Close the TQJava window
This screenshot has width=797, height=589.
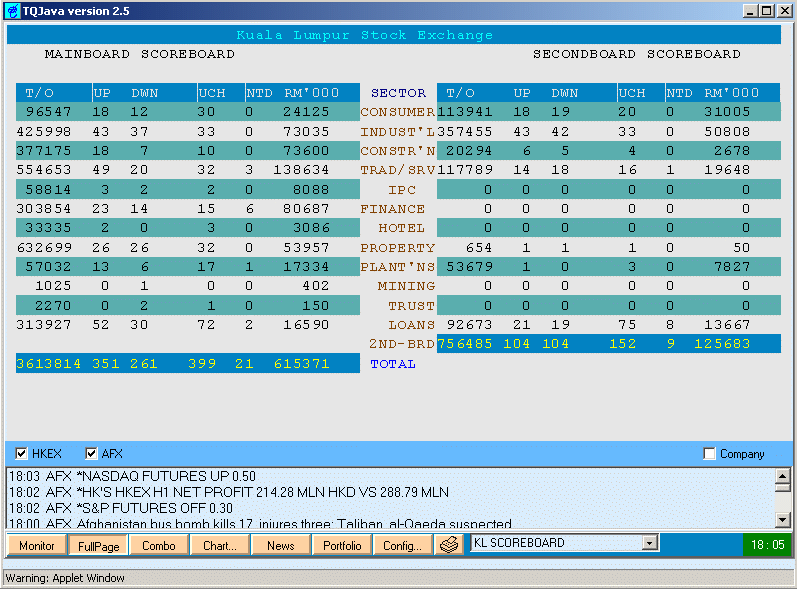pyautogui.click(x=784, y=11)
